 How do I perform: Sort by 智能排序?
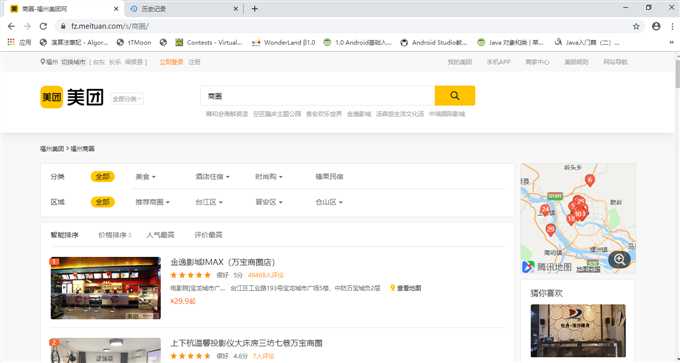click(65, 235)
